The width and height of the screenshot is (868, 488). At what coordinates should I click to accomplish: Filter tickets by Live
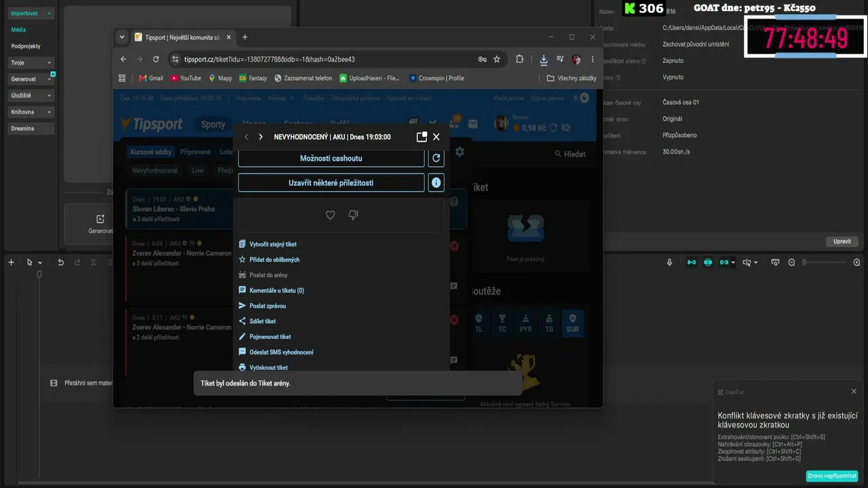[x=197, y=171]
